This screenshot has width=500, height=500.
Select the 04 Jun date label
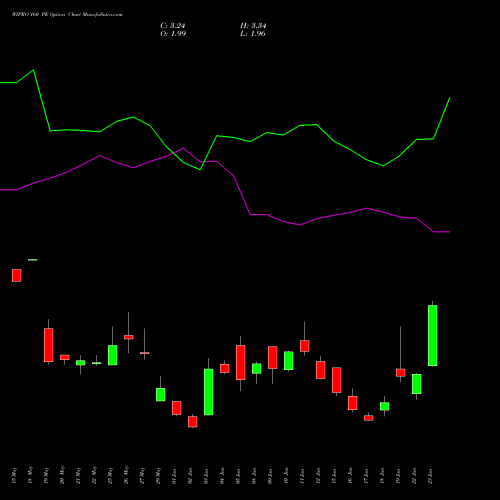coord(222,475)
